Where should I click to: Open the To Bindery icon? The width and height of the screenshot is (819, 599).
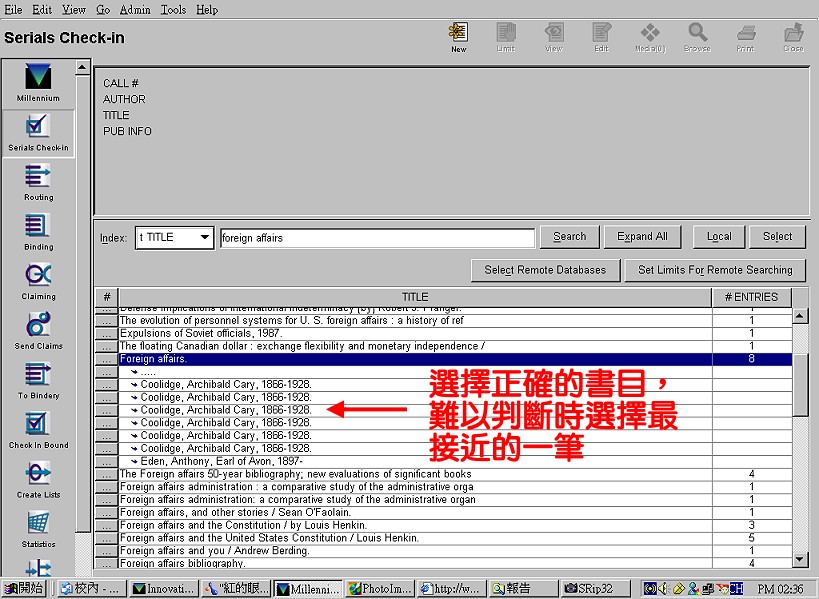pyautogui.click(x=38, y=380)
